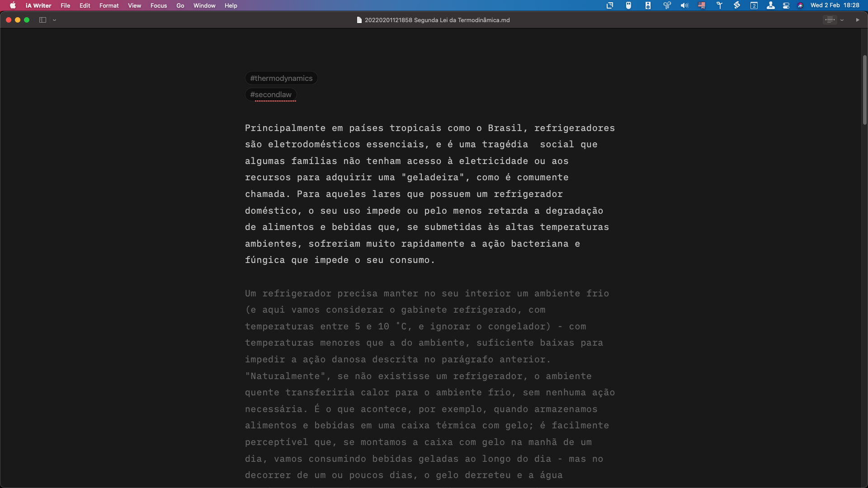Viewport: 868px width, 488px height.
Task: Open the sidebar options chevron
Action: [54, 20]
